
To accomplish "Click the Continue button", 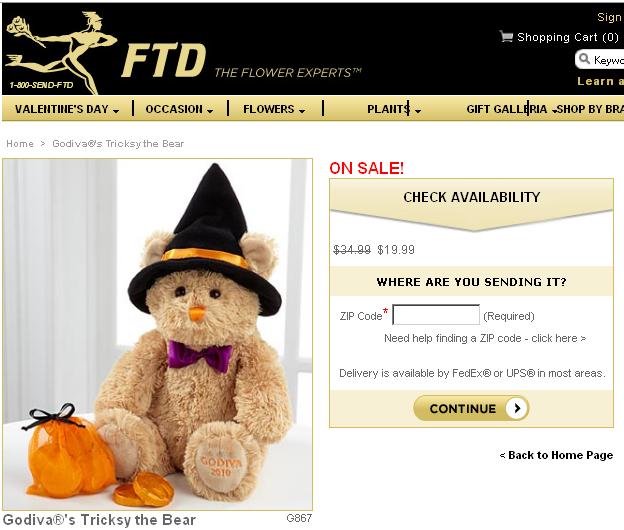I will click(471, 408).
